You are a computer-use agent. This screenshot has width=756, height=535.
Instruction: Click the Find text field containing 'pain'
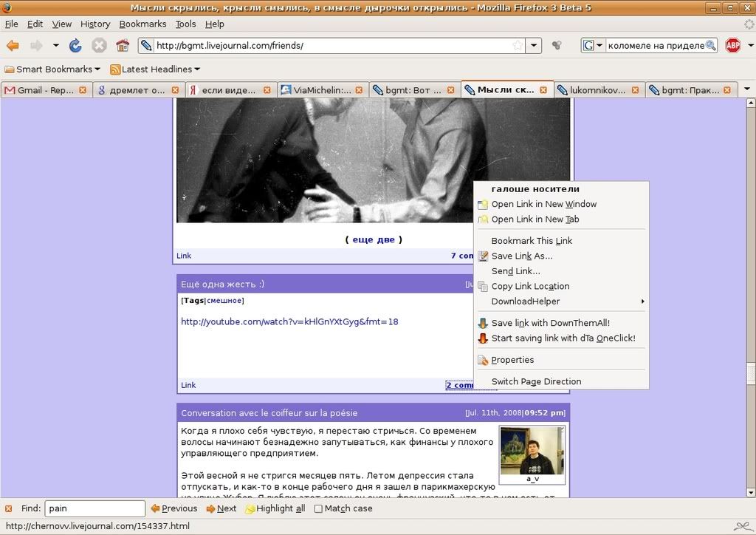coord(95,508)
